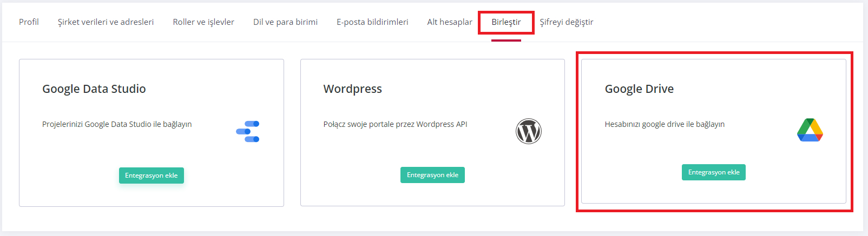
Task: Switch to Şirket verileri ve adresleri tab
Action: pos(106,22)
